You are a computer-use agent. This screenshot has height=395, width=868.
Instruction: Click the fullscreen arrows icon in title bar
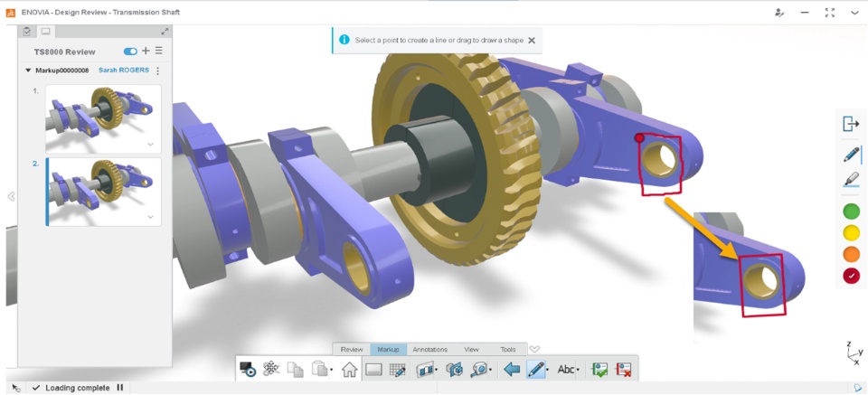[x=829, y=12]
